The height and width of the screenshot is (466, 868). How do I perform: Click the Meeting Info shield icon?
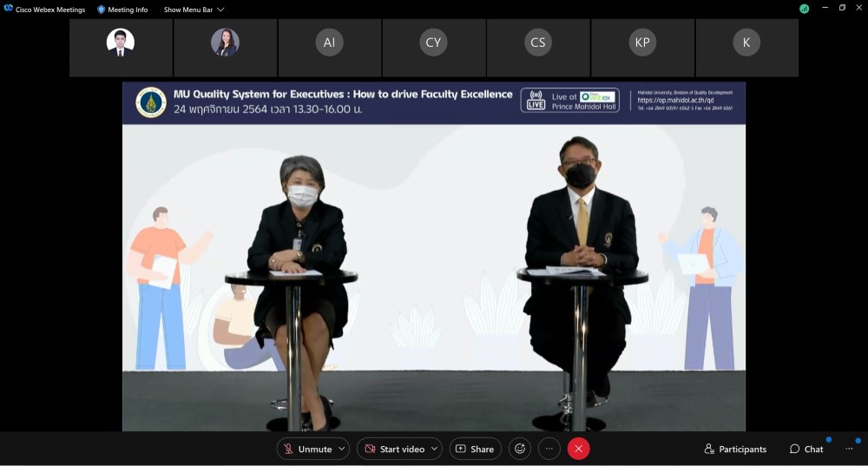click(101, 10)
